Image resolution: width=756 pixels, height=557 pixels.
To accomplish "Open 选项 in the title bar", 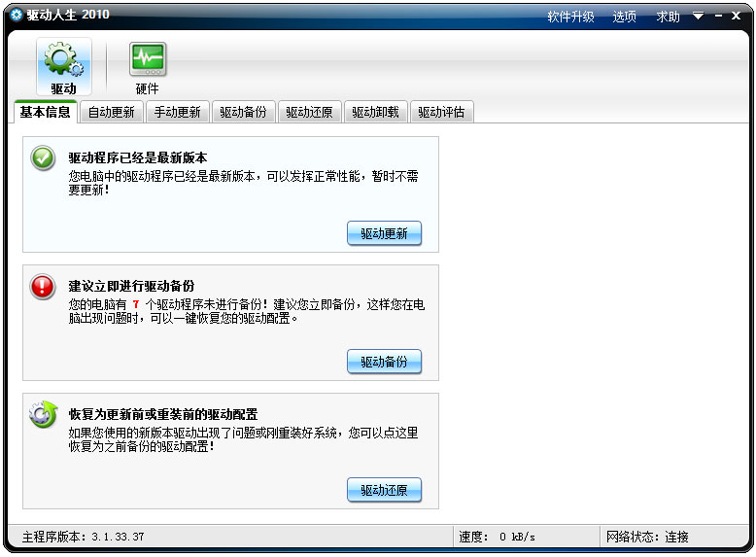I will [625, 17].
